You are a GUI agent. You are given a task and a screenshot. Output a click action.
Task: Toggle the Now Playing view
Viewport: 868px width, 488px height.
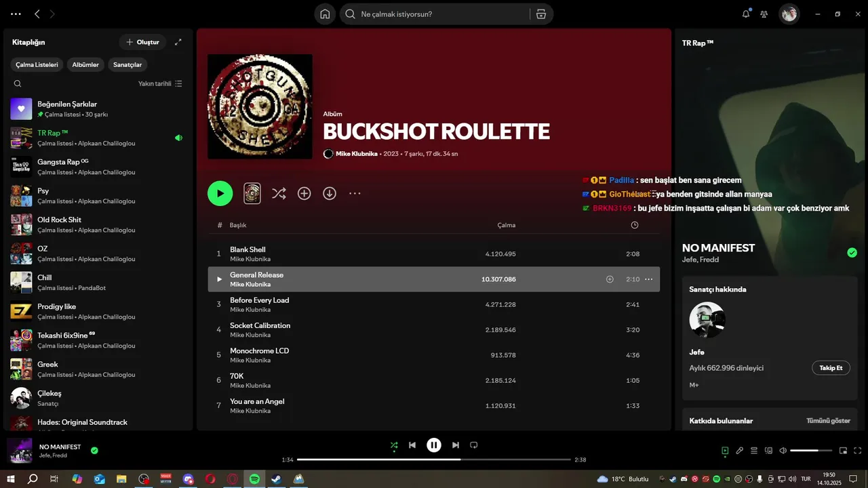(x=725, y=451)
